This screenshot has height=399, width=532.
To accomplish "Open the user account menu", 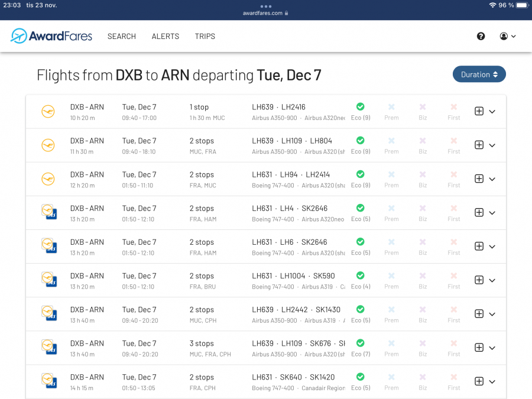I will (507, 36).
